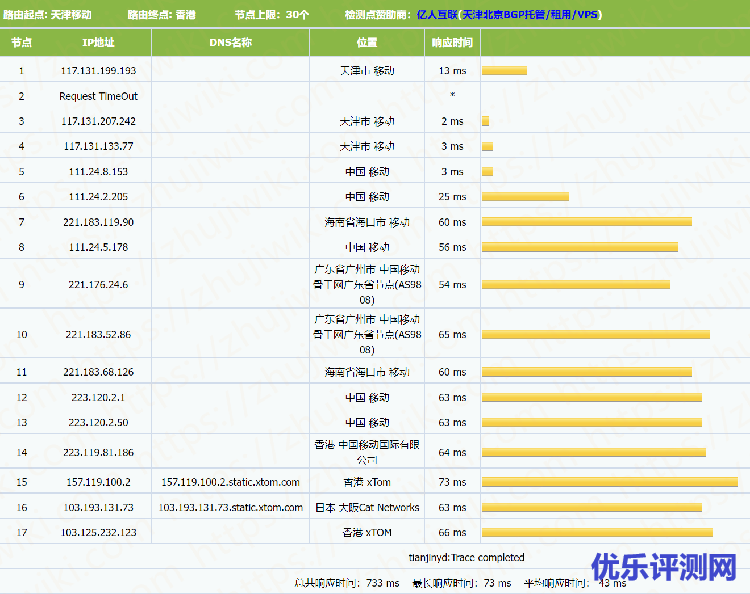Select final hop IP 103.125.232.123

coord(98,532)
